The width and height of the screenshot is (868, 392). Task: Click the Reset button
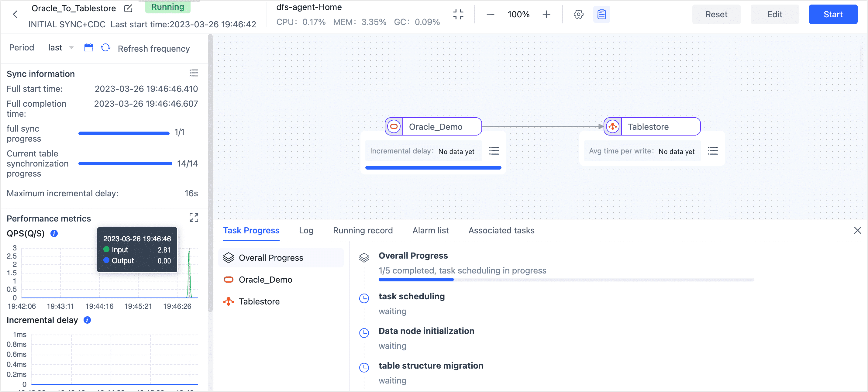point(716,14)
